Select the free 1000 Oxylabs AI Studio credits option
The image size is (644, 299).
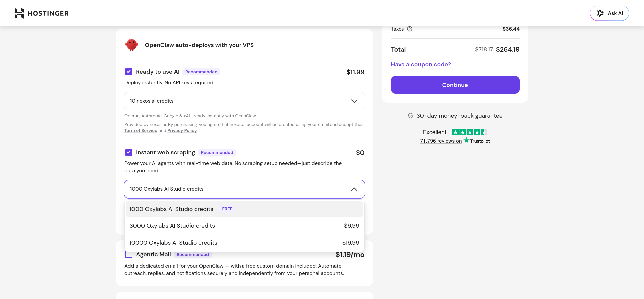pos(244,209)
